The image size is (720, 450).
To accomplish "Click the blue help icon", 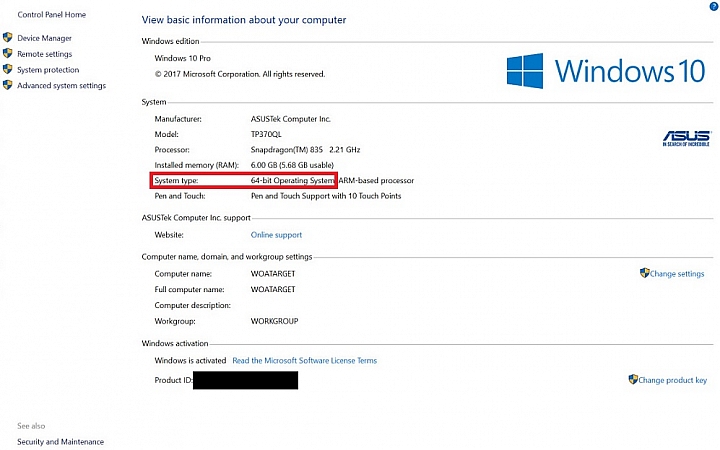I will tap(714, 6).
